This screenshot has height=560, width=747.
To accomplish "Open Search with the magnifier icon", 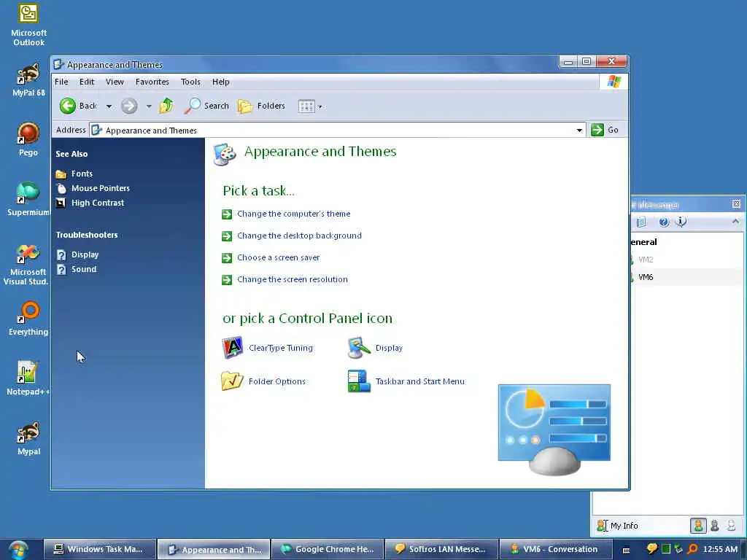I will point(206,106).
